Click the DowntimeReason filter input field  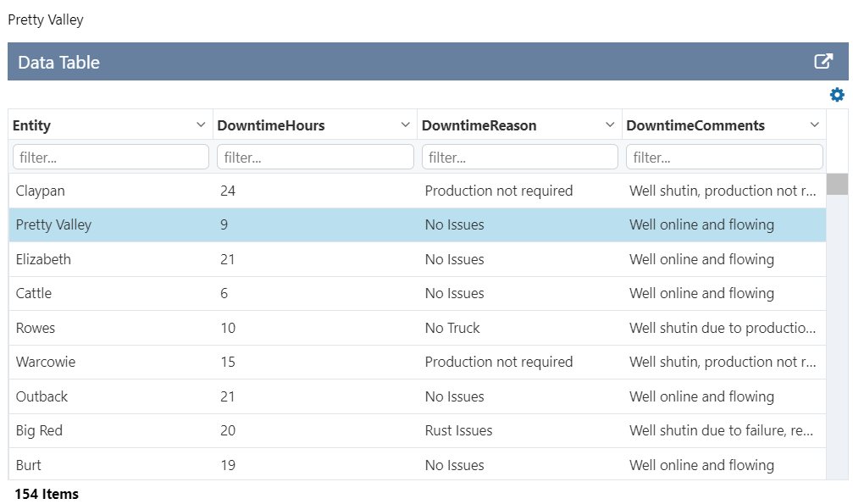point(519,156)
